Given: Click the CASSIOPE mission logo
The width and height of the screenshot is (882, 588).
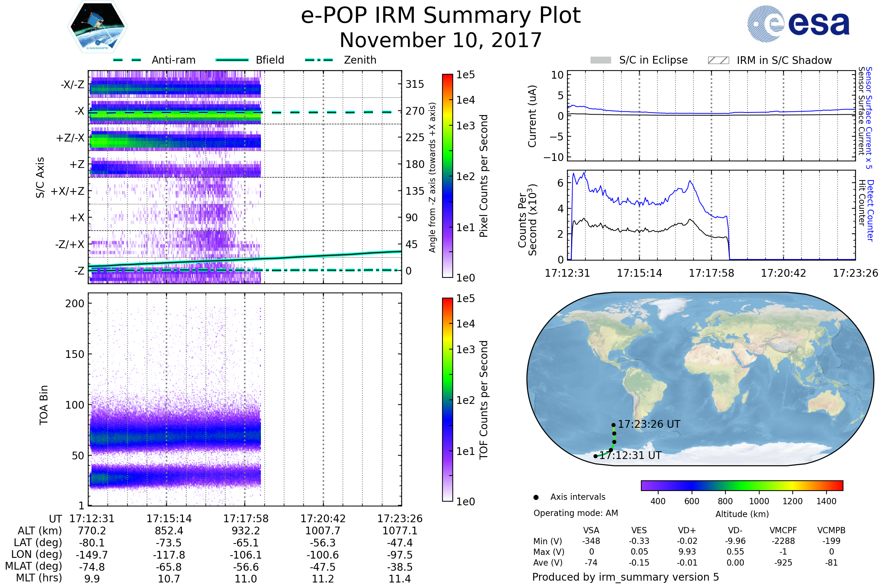Looking at the screenshot, I should coord(97,27).
